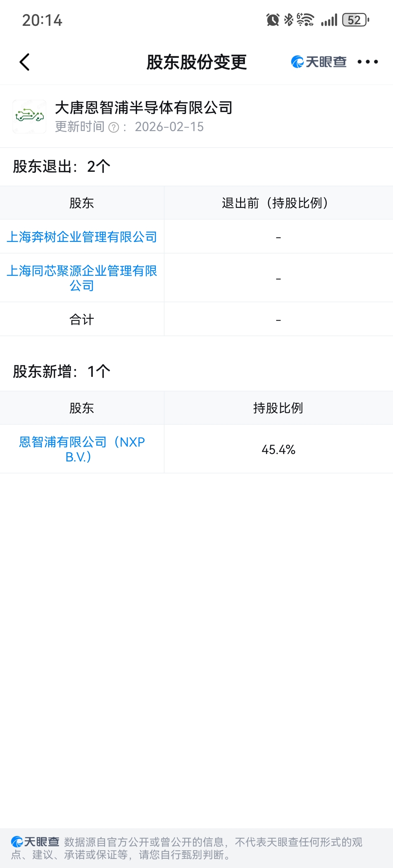Tap the 股东退出 2个 section heading

(62, 166)
